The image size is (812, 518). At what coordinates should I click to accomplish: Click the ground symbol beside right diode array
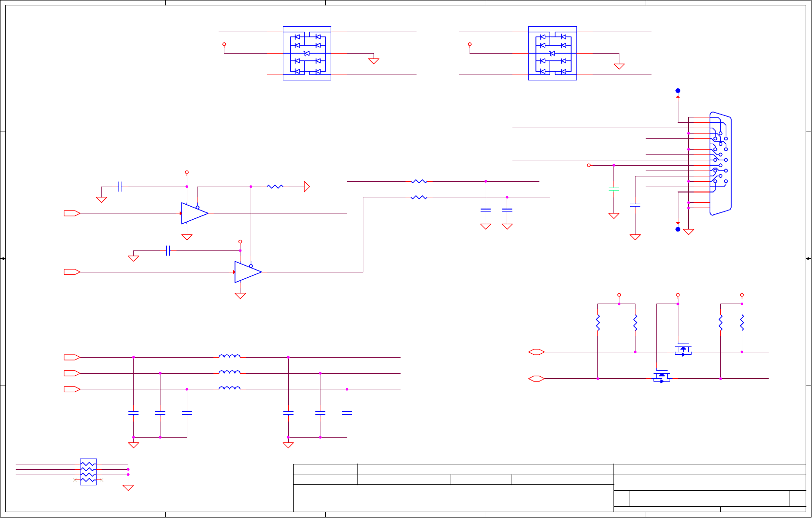[619, 66]
